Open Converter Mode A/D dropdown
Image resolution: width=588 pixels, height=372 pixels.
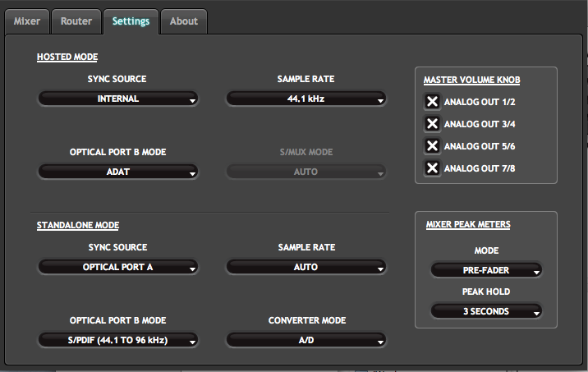click(x=305, y=341)
